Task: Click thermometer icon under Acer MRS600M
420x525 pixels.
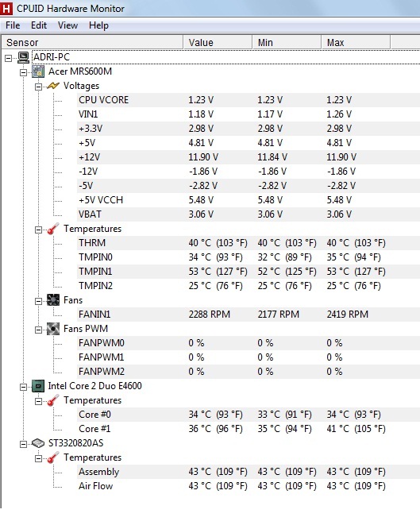Action: tap(53, 229)
